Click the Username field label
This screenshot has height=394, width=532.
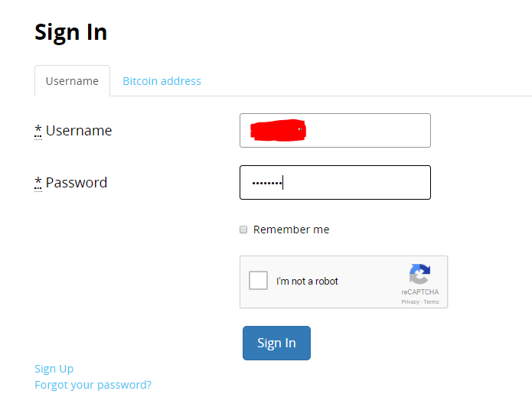[x=79, y=131]
